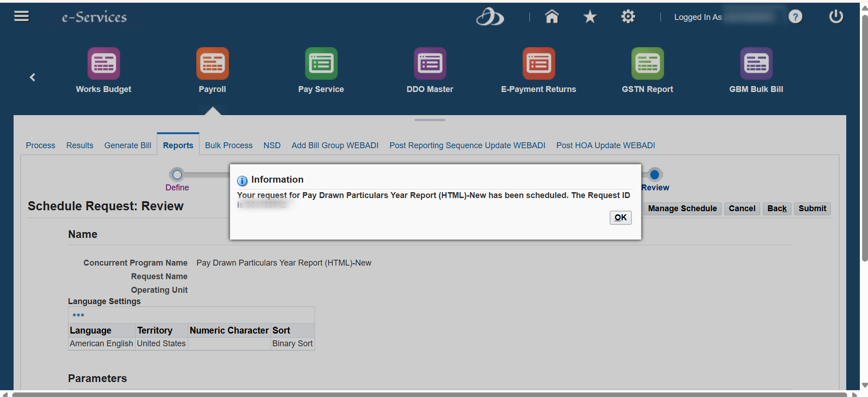Go to the Home page icon
The height and width of the screenshot is (397, 868).
point(552,17)
